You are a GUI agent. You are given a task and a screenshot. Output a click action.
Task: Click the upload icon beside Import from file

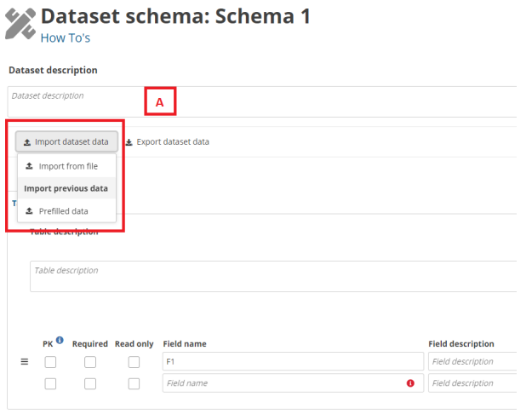30,166
